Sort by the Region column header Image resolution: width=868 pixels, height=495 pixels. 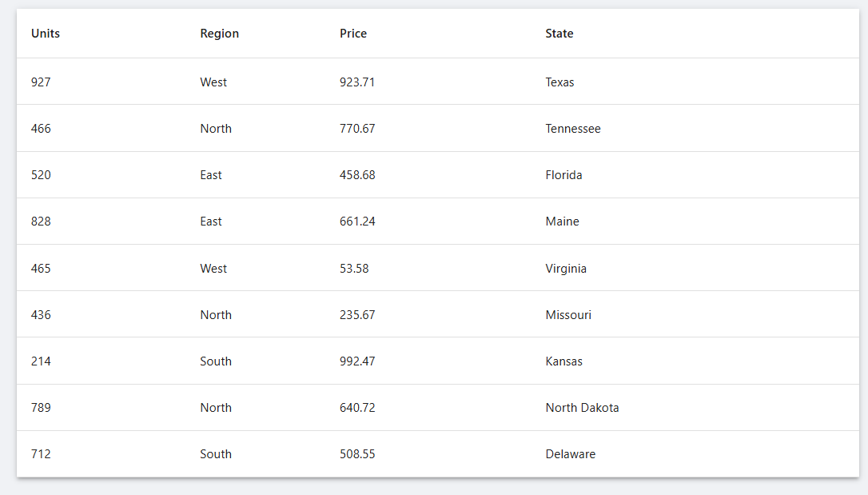pos(219,34)
